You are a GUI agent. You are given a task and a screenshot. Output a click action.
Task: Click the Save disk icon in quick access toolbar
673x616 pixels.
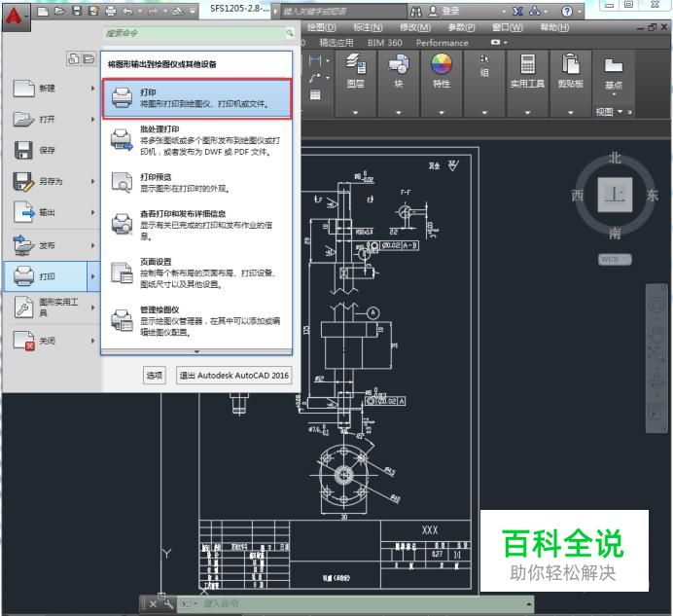(77, 11)
